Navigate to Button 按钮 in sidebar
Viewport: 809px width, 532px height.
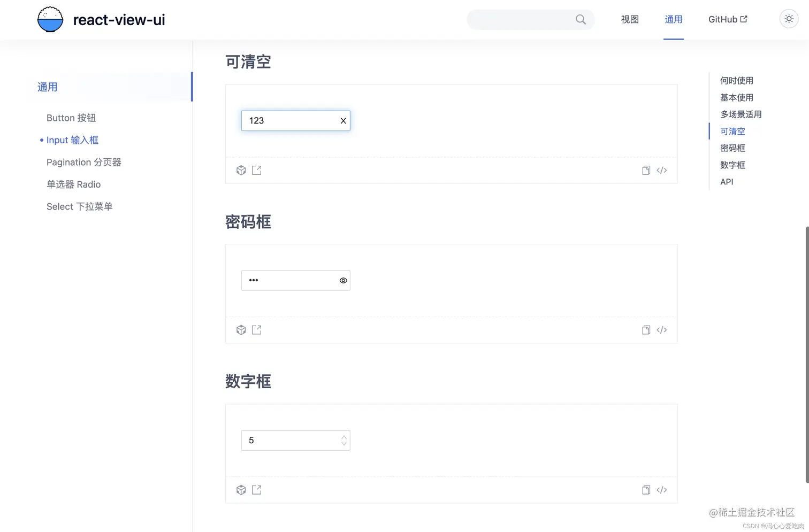click(71, 118)
